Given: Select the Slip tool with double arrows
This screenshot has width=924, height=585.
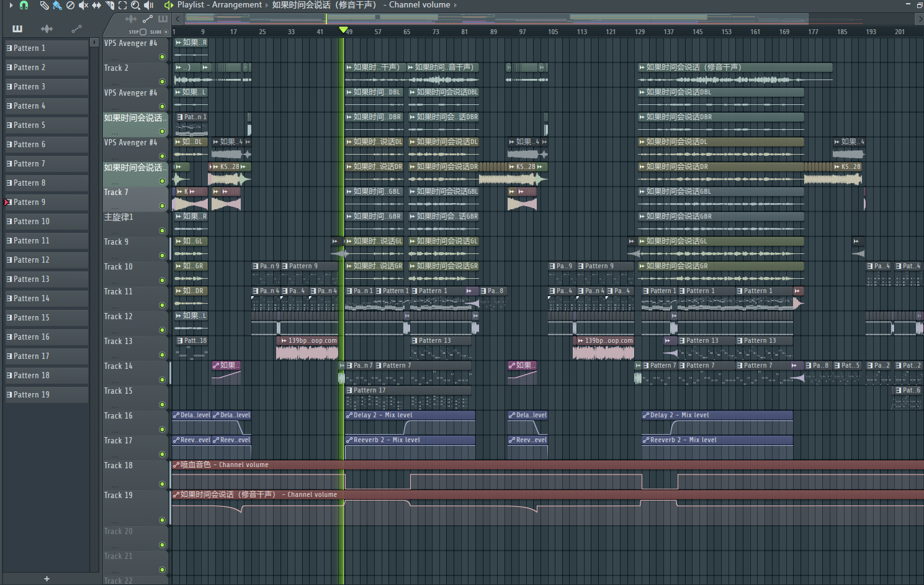Looking at the screenshot, I should pos(96,5).
